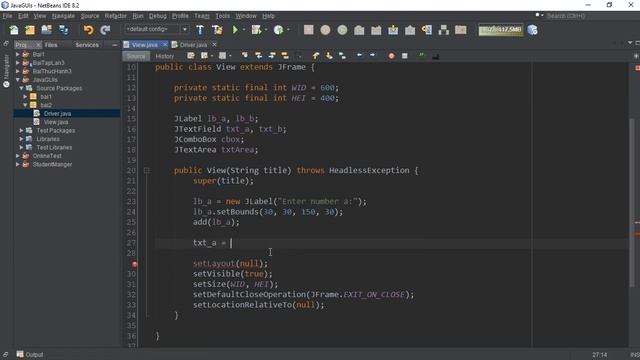Click the New File toolbar icon
The height and width of the screenshot is (360, 640).
point(14,30)
